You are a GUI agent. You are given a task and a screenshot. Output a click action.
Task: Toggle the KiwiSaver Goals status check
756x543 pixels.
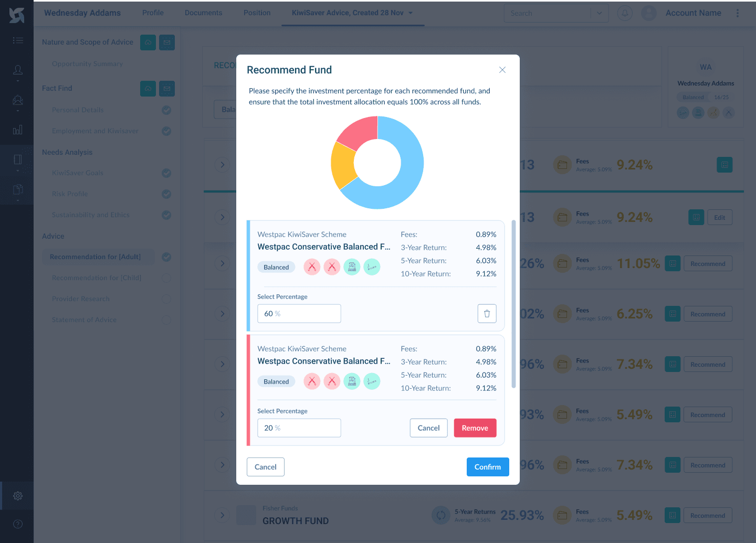coord(166,173)
